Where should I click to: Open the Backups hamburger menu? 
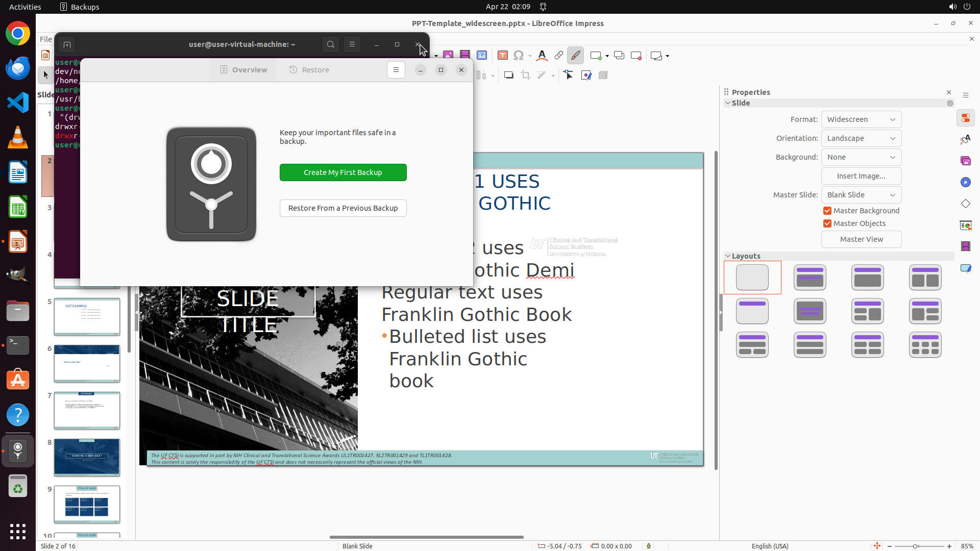(396, 70)
